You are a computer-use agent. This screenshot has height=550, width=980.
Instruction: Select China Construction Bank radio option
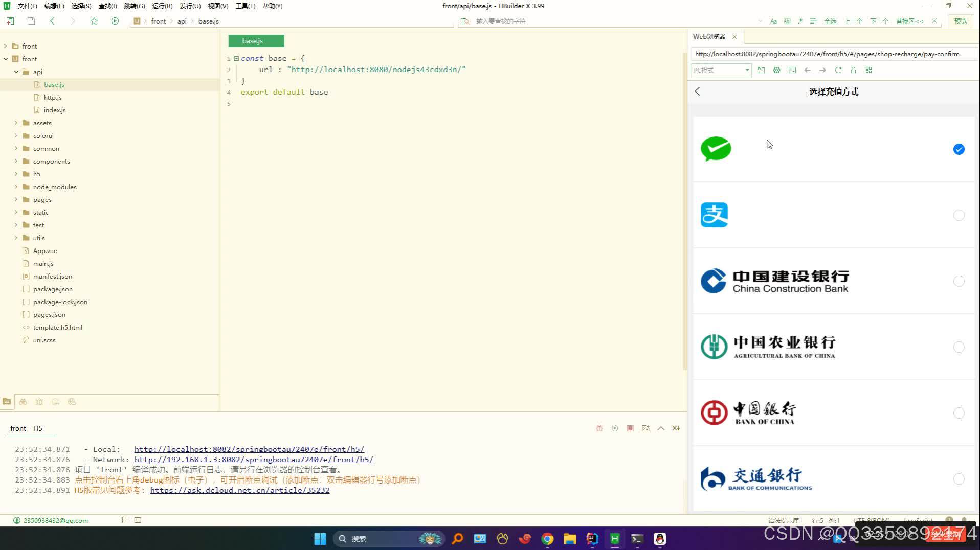(x=959, y=281)
